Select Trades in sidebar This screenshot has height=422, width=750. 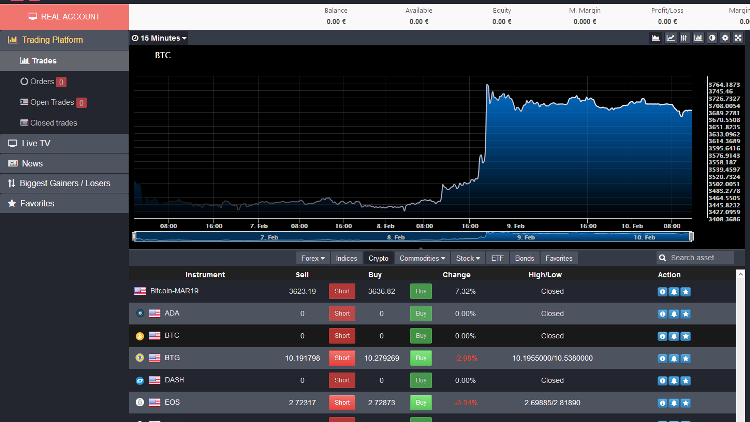click(x=64, y=61)
